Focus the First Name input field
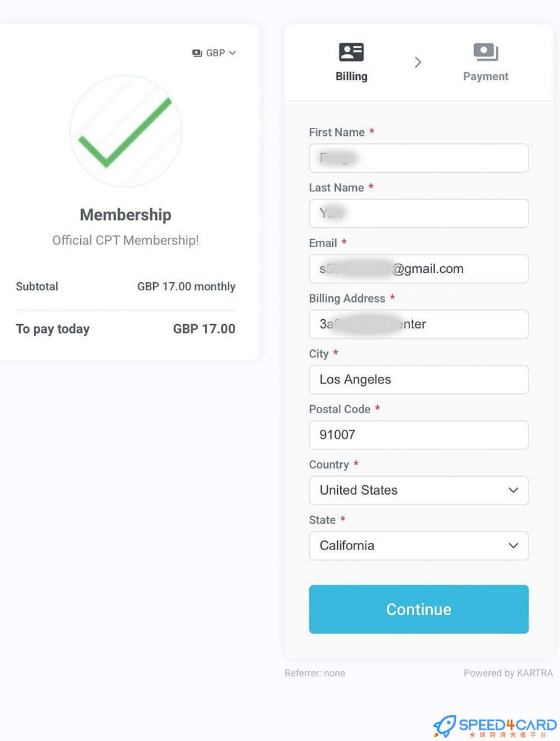 pyautogui.click(x=419, y=158)
